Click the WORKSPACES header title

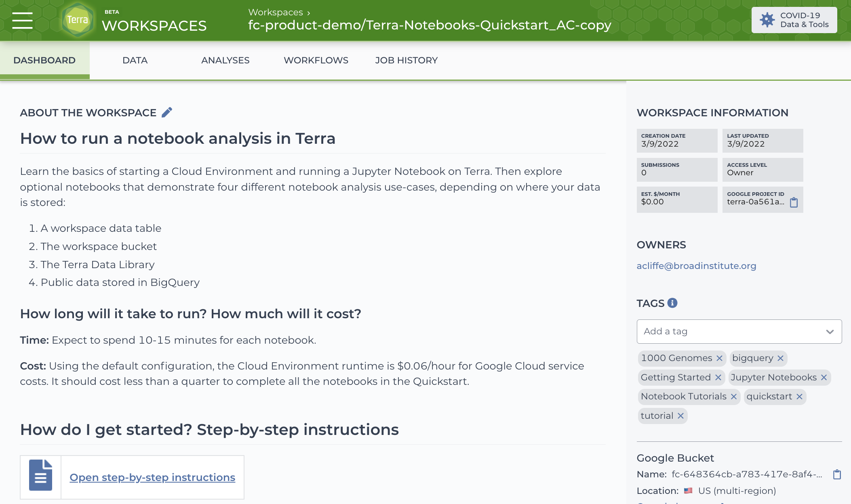[154, 26]
